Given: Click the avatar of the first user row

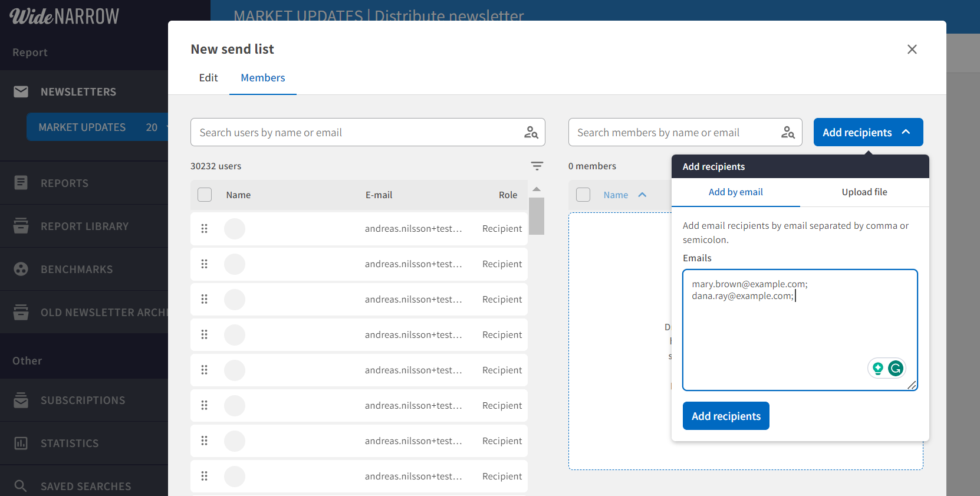Looking at the screenshot, I should (x=235, y=229).
